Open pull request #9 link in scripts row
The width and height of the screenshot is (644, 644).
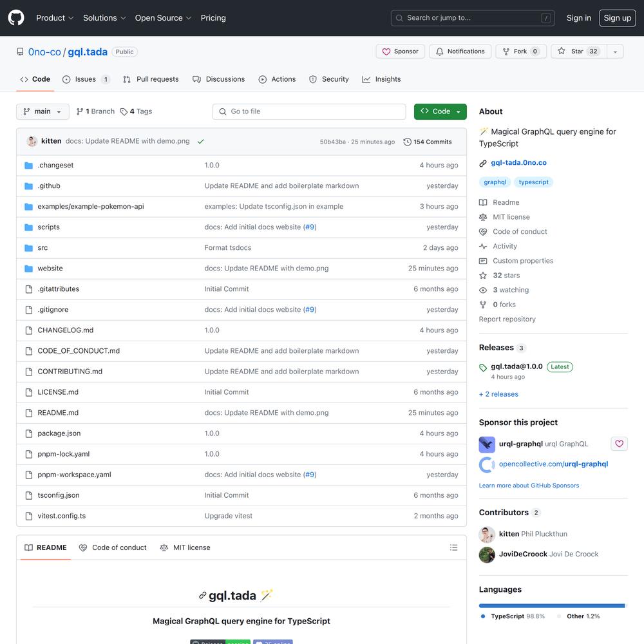tap(310, 227)
